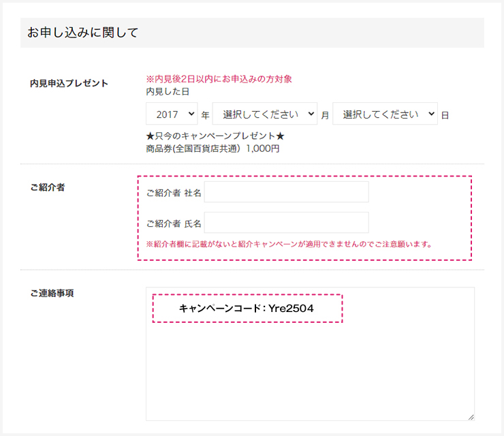Click the bold ご紹介者 row label

48,187
